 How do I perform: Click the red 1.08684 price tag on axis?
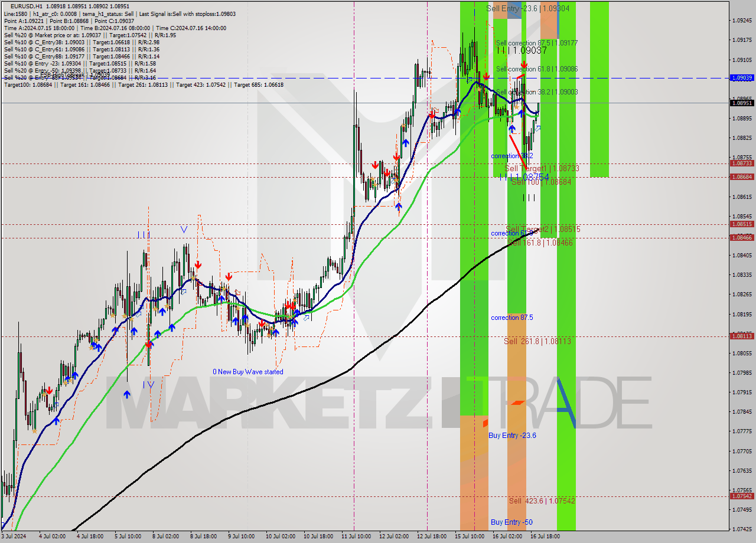click(742, 177)
